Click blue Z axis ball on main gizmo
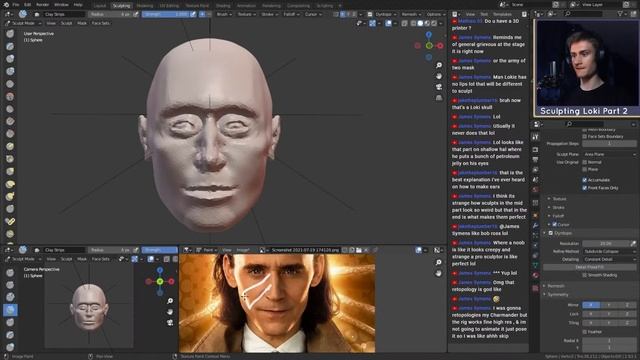This screenshot has width=640, height=360. [429, 35]
